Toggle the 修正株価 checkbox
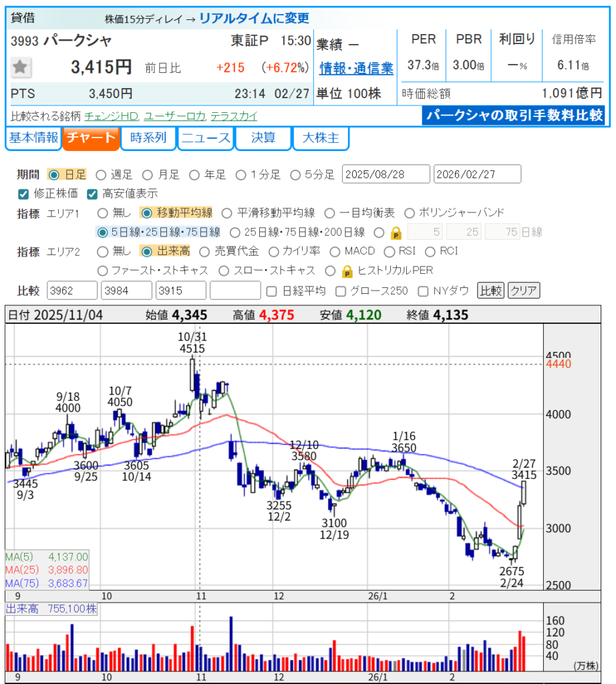Image resolution: width=616 pixels, height=684 pixels. point(23,194)
